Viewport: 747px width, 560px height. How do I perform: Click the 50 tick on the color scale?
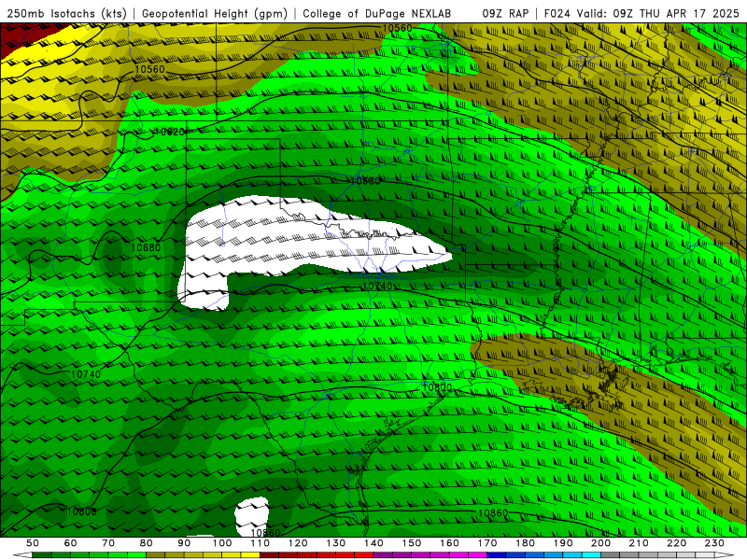[x=33, y=543]
